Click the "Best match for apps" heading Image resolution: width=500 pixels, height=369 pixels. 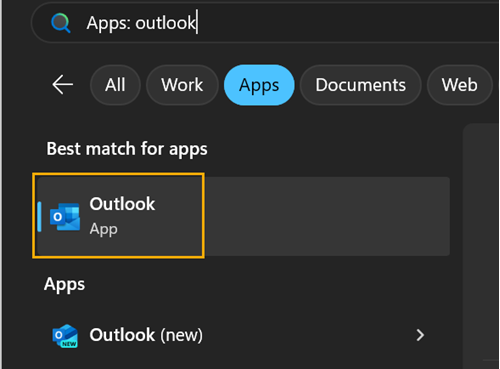(x=127, y=149)
